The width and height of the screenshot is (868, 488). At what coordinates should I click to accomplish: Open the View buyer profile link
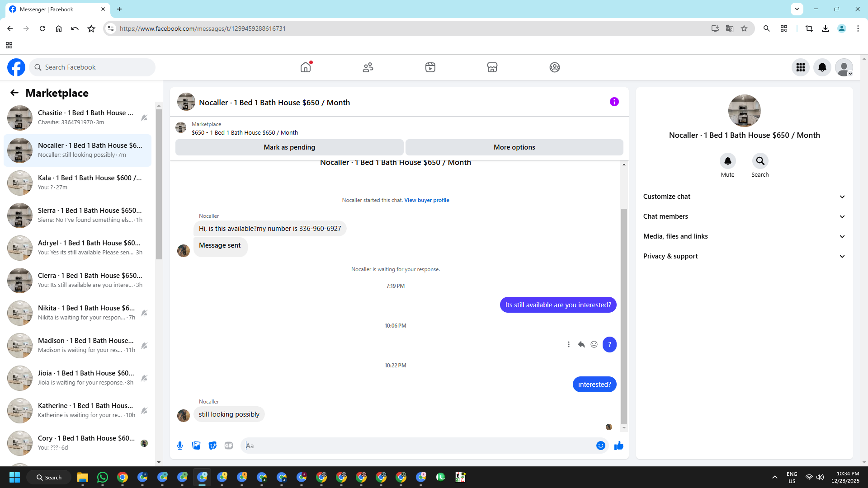tap(426, 200)
